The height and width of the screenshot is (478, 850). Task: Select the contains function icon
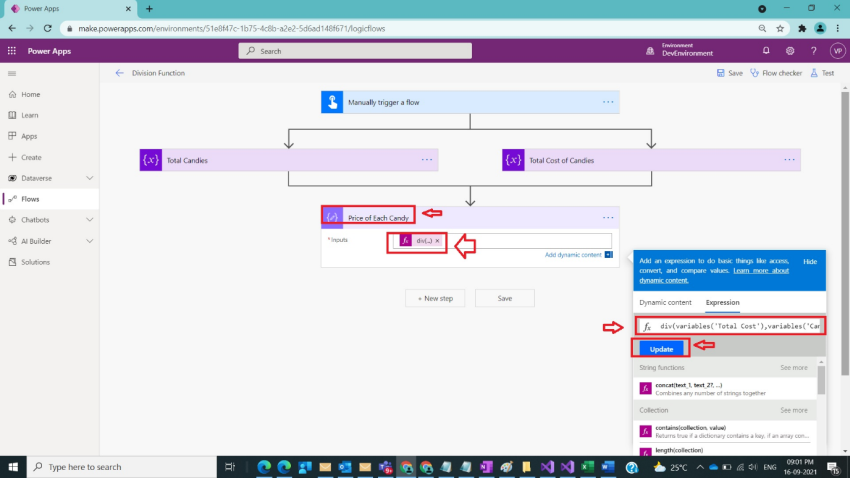click(645, 431)
